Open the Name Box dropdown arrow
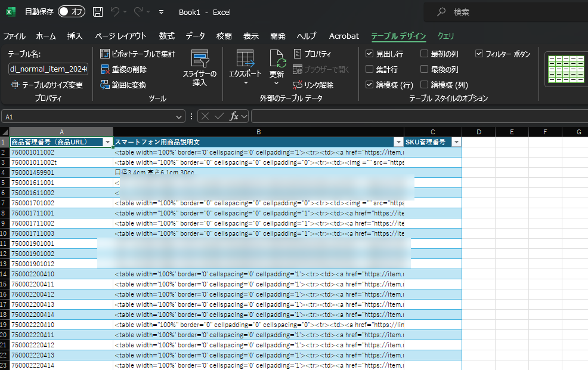 [x=179, y=117]
